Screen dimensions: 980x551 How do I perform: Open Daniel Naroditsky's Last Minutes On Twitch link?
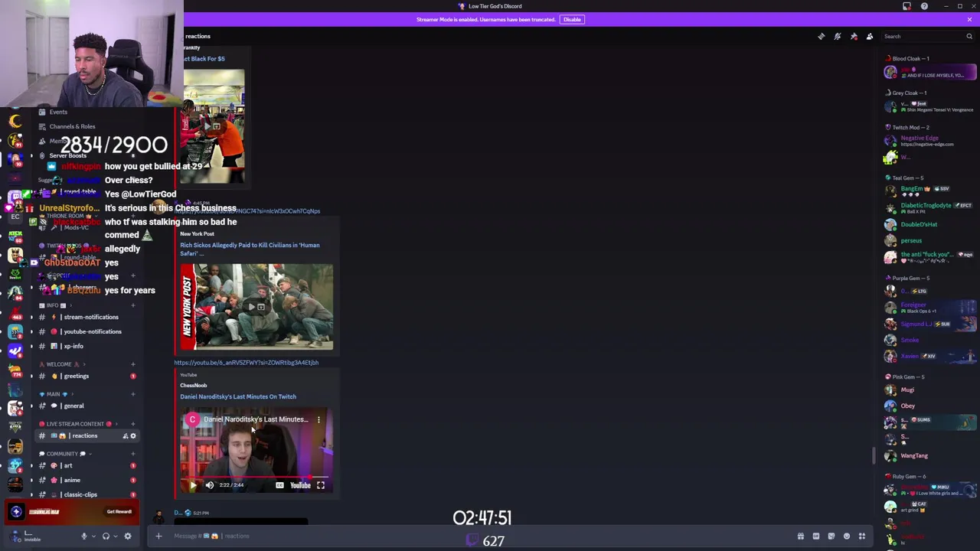[238, 396]
